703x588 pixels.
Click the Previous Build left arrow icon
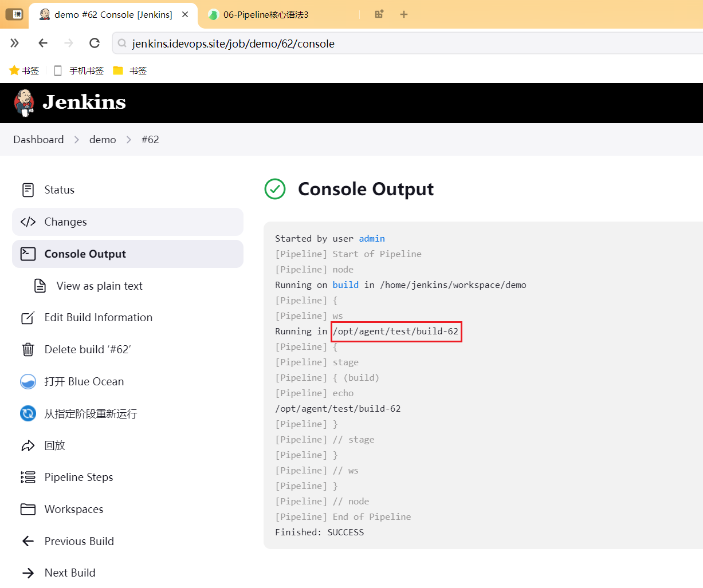28,541
